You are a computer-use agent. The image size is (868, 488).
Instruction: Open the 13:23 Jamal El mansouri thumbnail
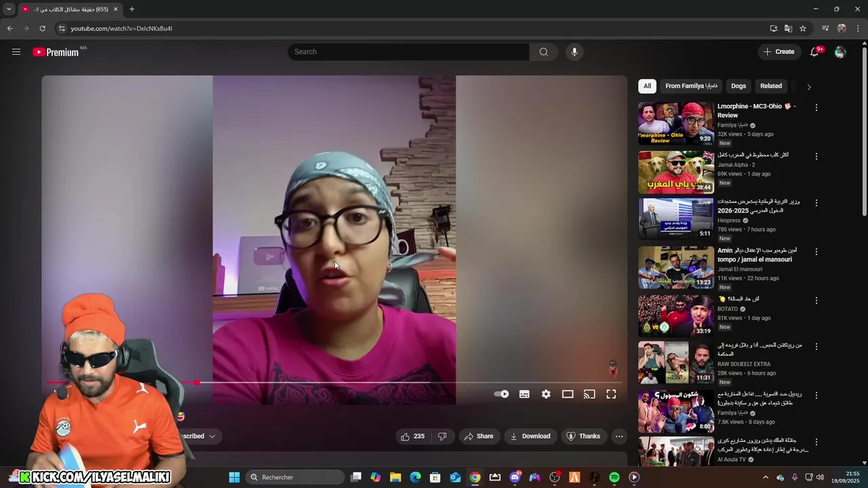coord(676,268)
